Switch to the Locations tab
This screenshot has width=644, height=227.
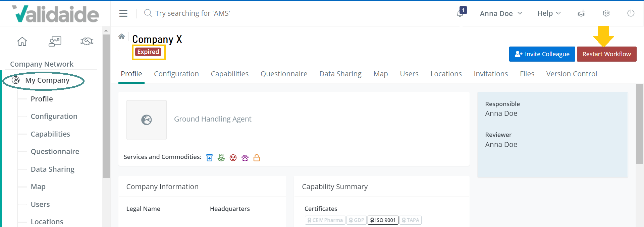pyautogui.click(x=446, y=74)
